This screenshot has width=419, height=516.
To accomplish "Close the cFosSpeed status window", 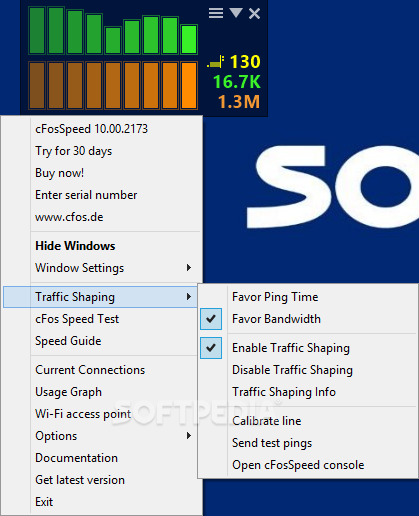I will click(254, 14).
